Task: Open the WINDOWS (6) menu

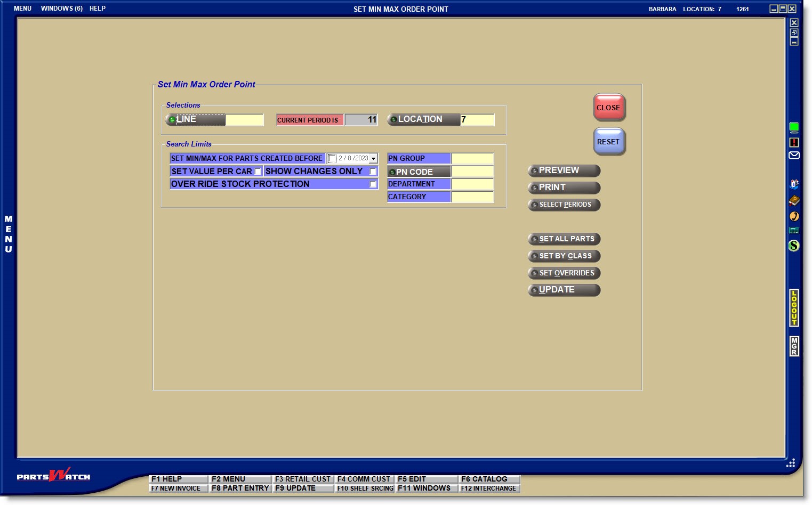Action: pos(61,9)
